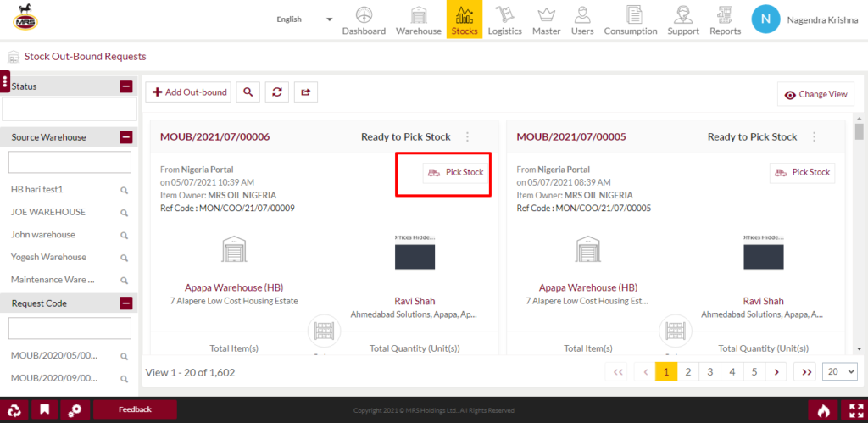Collapse the Status filter section

[126, 86]
